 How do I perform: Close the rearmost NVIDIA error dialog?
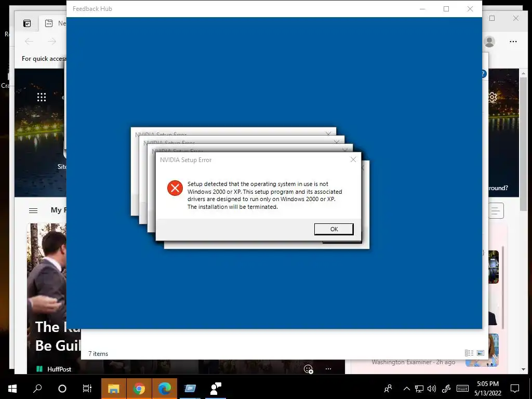coord(328,134)
